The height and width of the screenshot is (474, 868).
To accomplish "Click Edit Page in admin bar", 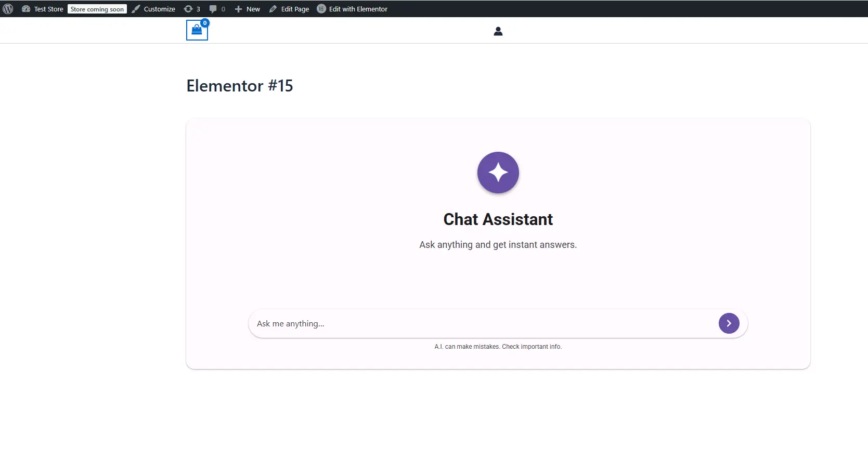I will 289,9.
